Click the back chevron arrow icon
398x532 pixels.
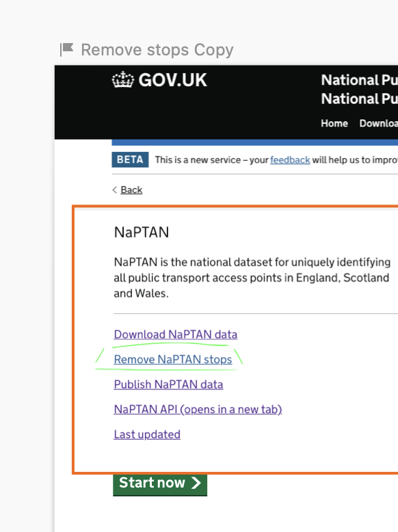pos(115,189)
